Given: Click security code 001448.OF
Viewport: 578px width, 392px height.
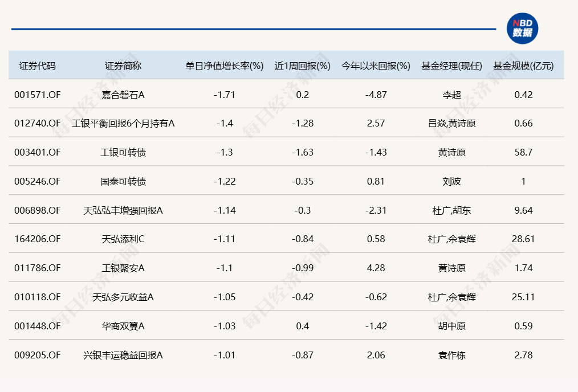Looking at the screenshot, I should 37,326.
